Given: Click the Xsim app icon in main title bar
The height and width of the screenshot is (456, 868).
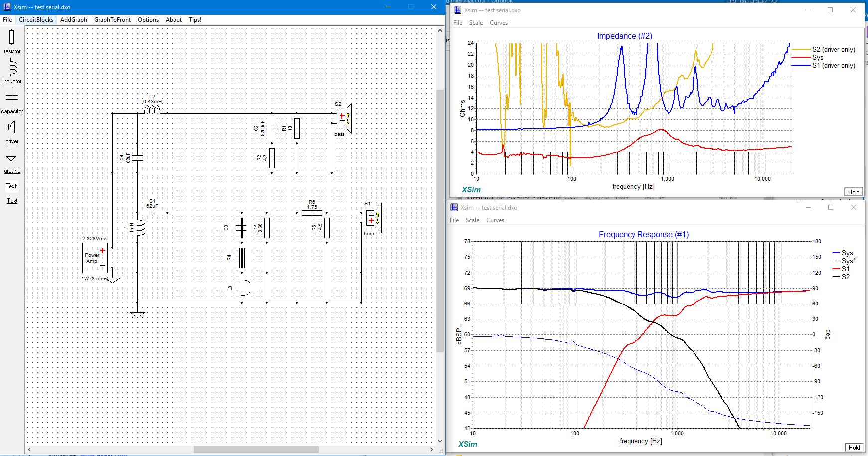Looking at the screenshot, I should pos(6,7).
